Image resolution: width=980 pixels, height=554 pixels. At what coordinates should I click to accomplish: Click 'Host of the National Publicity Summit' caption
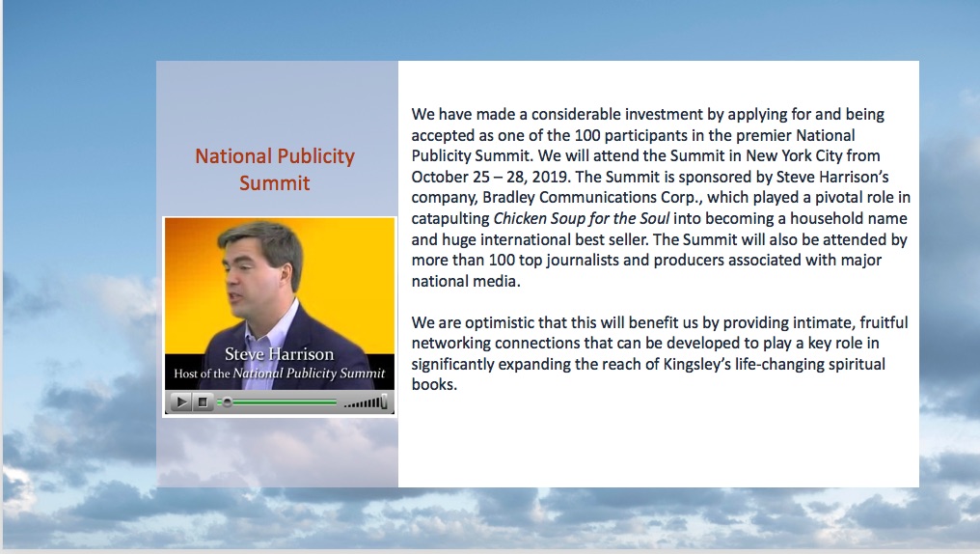(280, 374)
